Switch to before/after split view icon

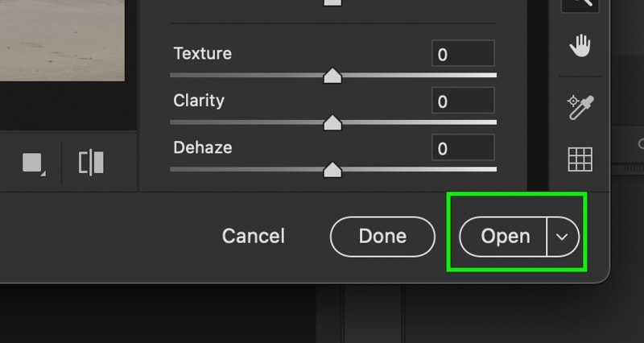coord(91,163)
